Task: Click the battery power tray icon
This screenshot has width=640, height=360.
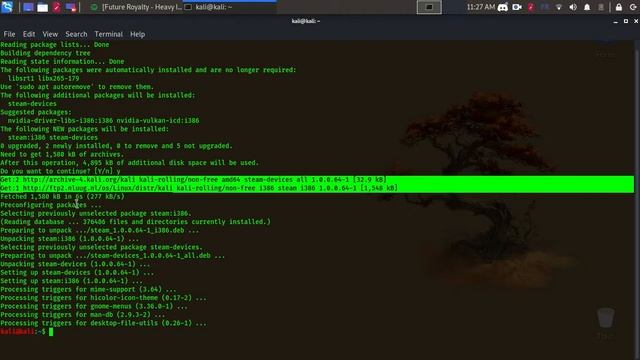Action: point(601,7)
